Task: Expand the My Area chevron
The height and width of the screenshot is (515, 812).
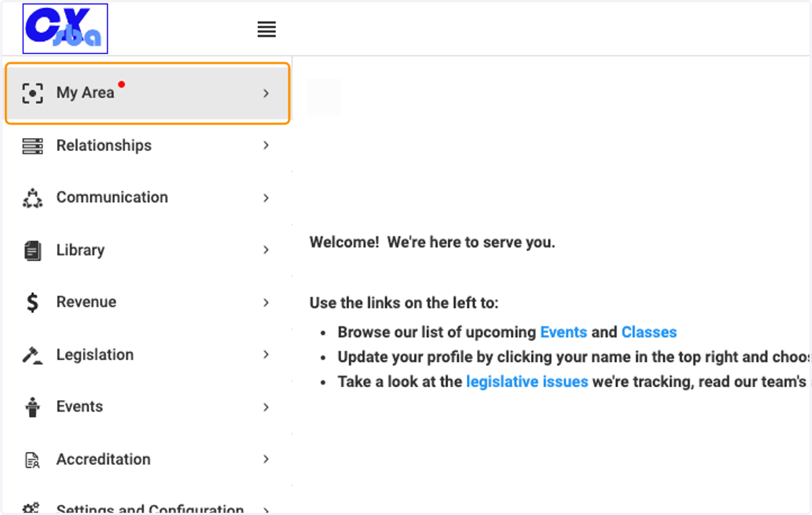Action: (266, 93)
